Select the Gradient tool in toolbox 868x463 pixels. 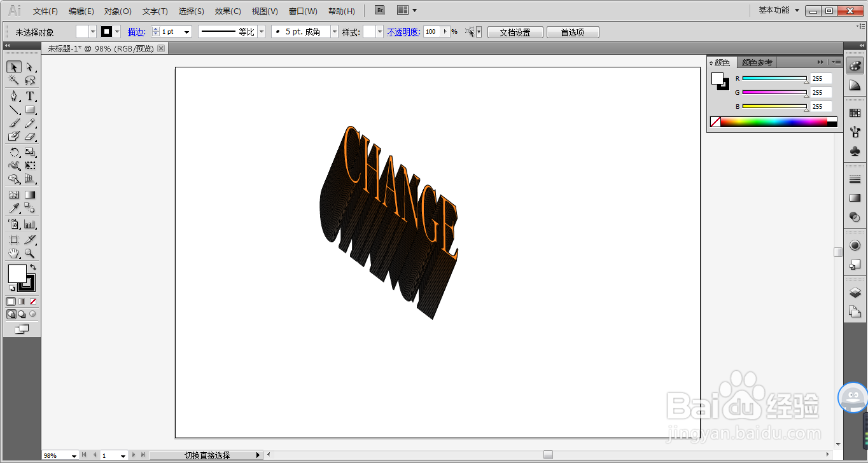click(29, 195)
